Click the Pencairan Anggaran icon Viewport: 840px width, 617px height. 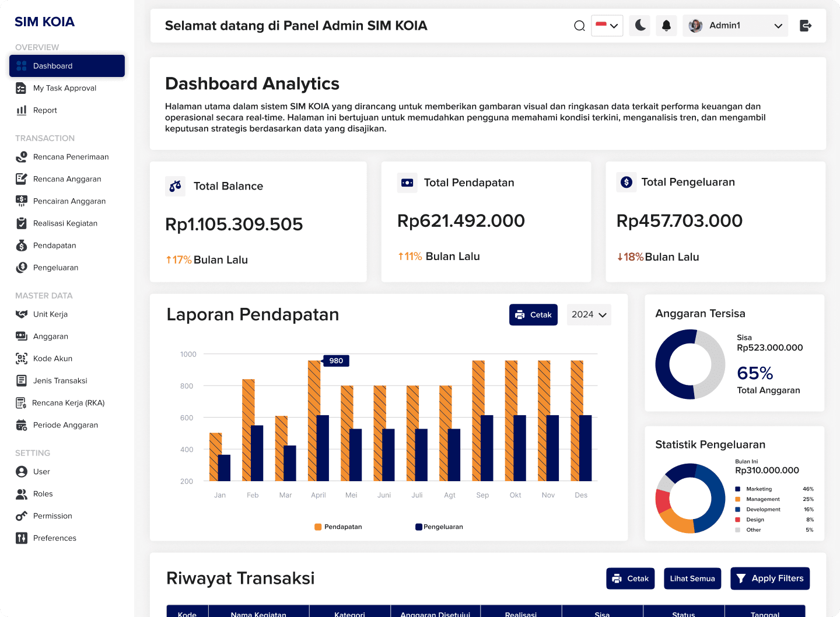(x=22, y=201)
